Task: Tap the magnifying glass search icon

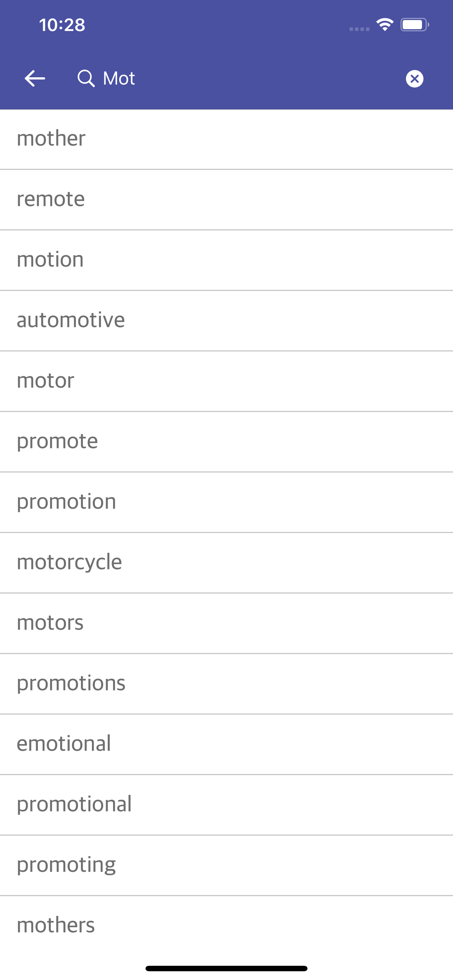Action: [86, 78]
